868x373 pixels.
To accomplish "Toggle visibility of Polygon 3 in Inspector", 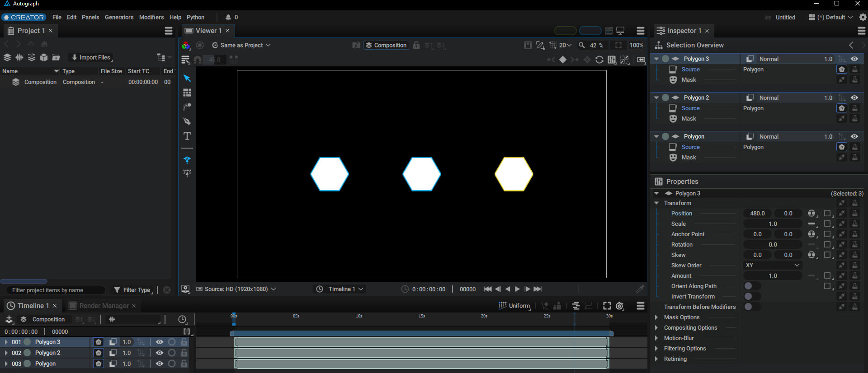I will tap(854, 59).
